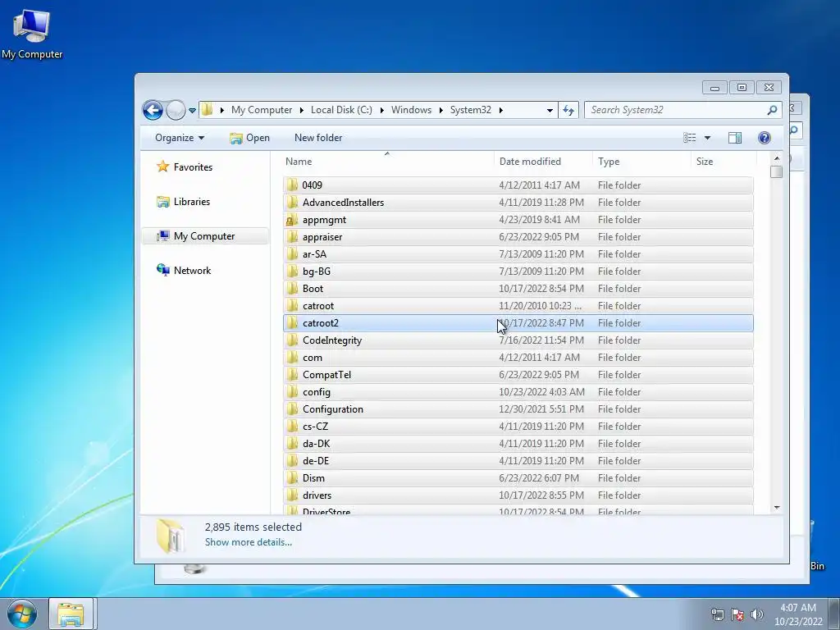Click the 0409 folder icon
The height and width of the screenshot is (630, 840).
point(292,185)
